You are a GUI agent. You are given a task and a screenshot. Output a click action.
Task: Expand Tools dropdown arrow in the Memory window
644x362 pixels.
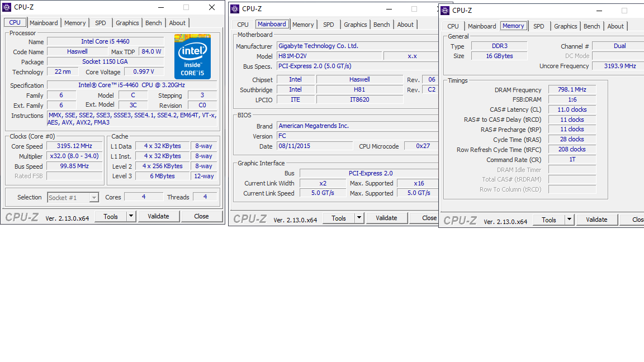(569, 220)
